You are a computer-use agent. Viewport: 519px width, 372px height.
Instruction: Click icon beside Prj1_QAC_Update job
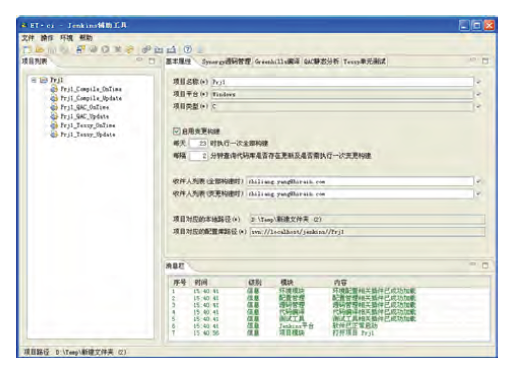tap(54, 116)
